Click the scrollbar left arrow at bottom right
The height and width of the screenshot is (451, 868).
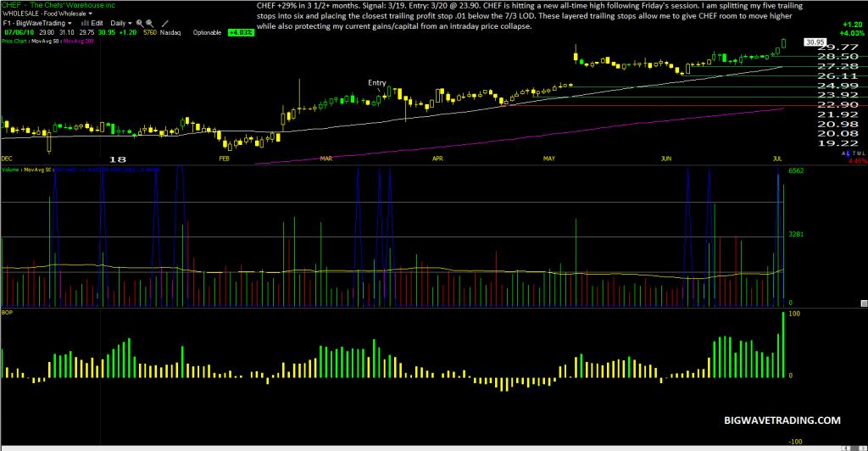pos(845,448)
